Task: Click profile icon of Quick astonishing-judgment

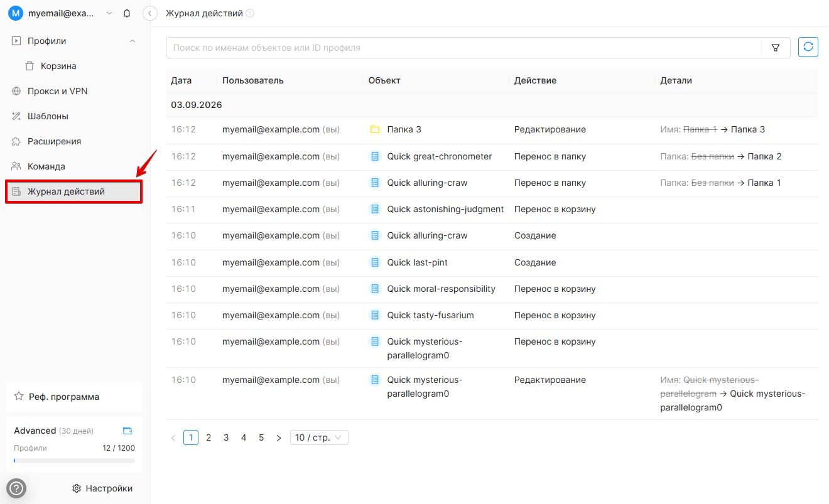Action: (375, 209)
